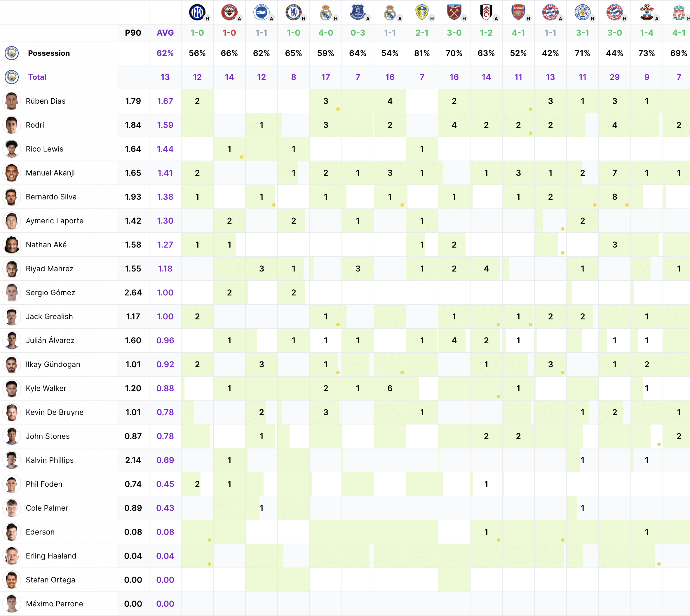Open the red 1-0 Brentford result
The width and height of the screenshot is (690, 616).
(229, 33)
